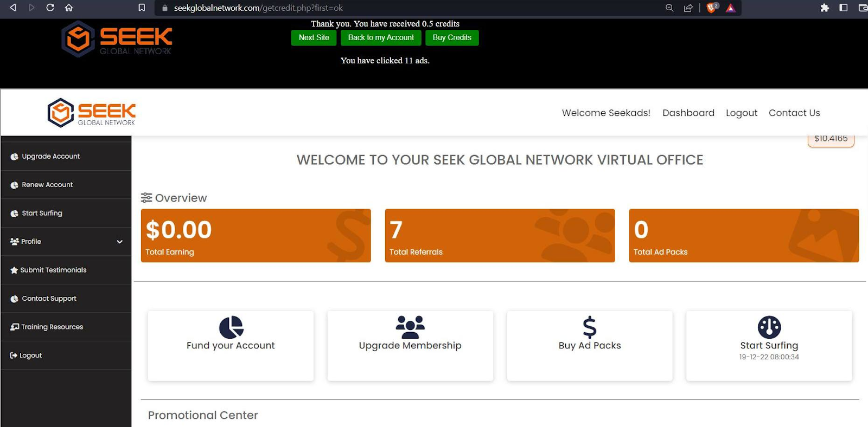Click Logout in the top navigation
This screenshot has width=868, height=427.
(x=742, y=113)
